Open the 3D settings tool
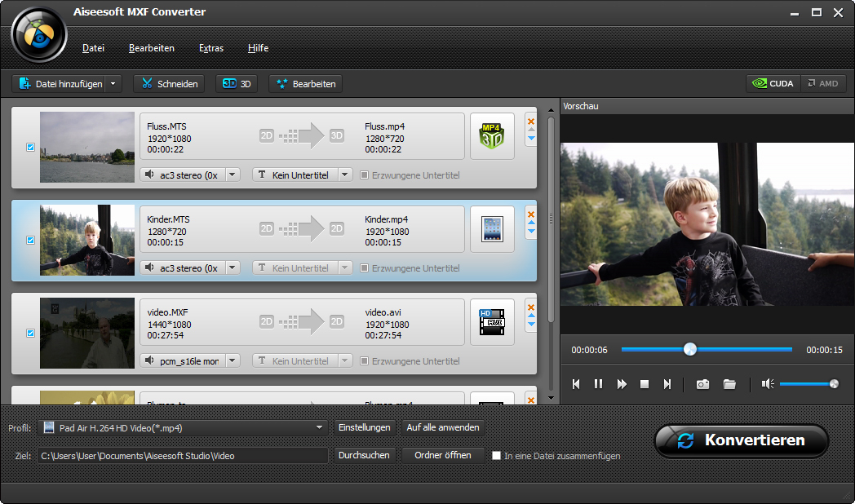The width and height of the screenshot is (855, 504). [x=237, y=83]
